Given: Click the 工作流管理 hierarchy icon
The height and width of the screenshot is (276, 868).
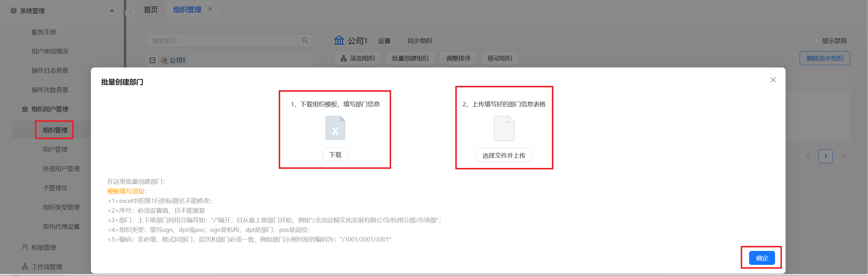Looking at the screenshot, I should 25,267.
